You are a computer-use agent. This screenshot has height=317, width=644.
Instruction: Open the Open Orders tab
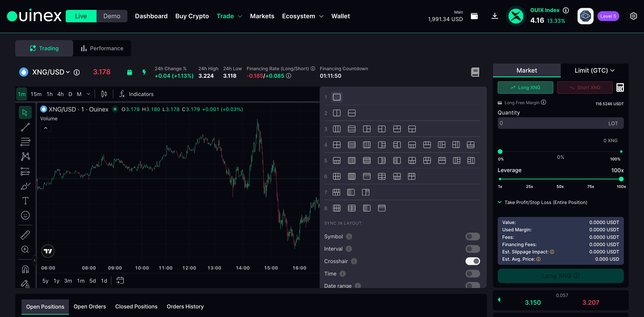pos(90,306)
